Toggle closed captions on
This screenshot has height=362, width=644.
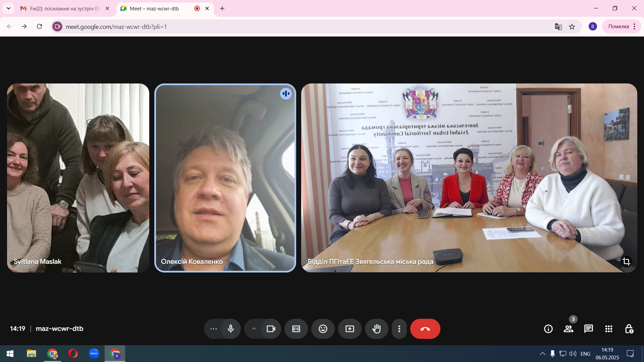[296, 329]
